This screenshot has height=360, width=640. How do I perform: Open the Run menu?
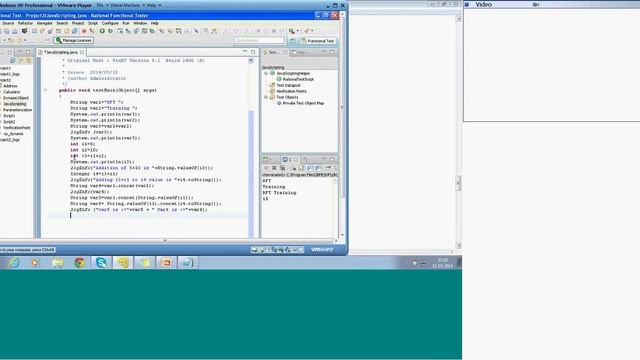126,23
